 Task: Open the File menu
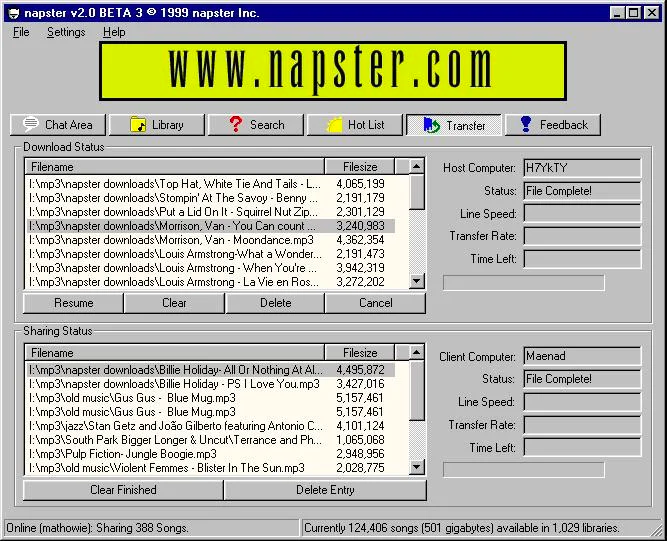(21, 32)
